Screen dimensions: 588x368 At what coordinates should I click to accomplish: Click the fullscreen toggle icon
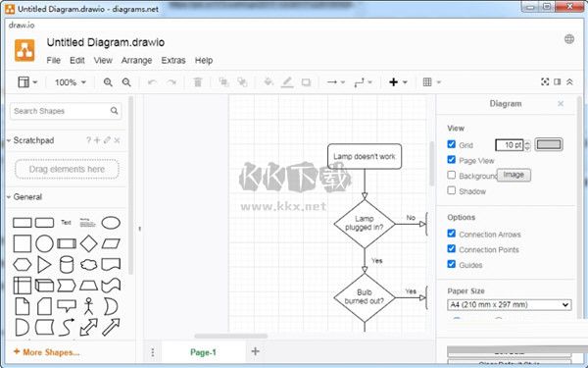(x=545, y=81)
